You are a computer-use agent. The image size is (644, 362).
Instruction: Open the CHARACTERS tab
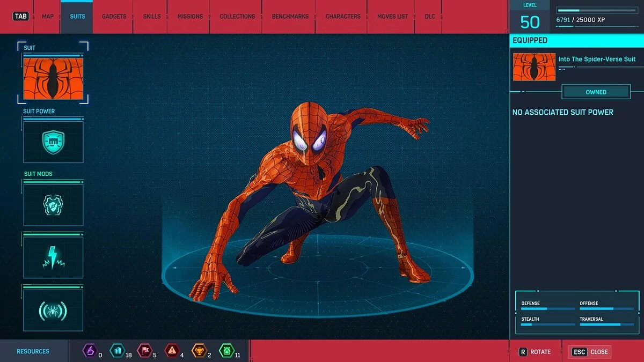[x=342, y=16]
